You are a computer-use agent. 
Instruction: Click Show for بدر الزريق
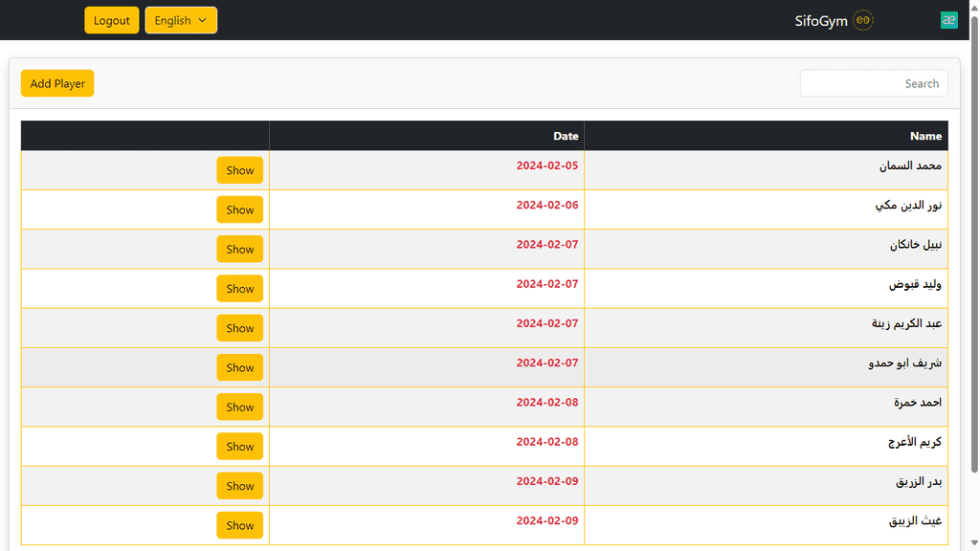(x=240, y=485)
